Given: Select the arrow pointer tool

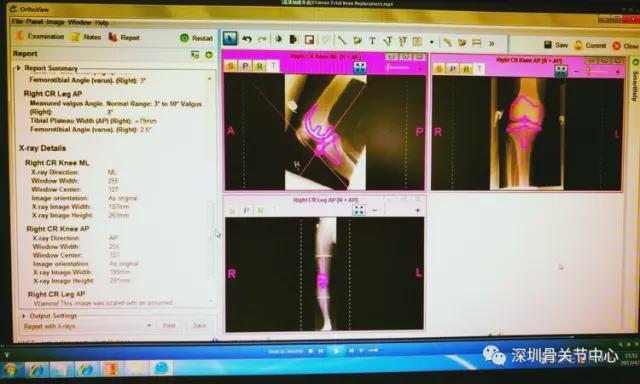Looking at the screenshot, I should point(230,39).
